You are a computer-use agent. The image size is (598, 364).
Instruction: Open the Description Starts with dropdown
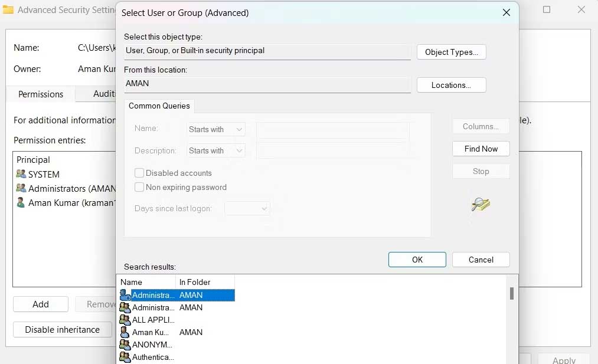click(x=216, y=150)
